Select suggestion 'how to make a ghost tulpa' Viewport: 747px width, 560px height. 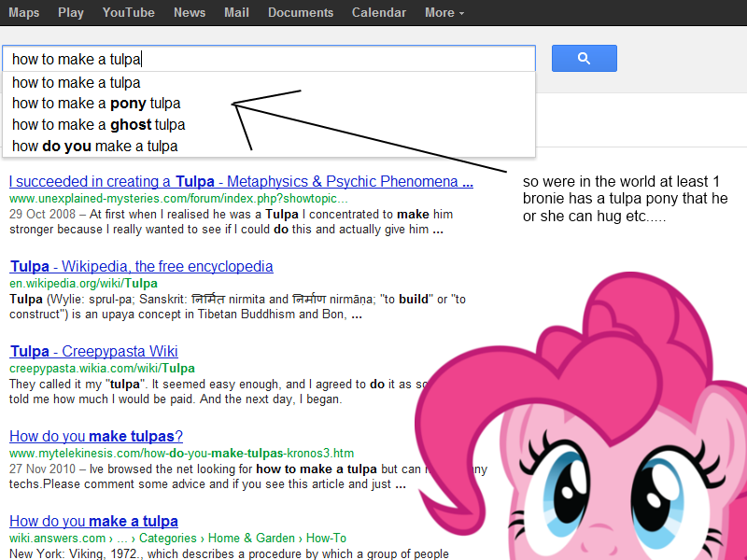(x=269, y=125)
